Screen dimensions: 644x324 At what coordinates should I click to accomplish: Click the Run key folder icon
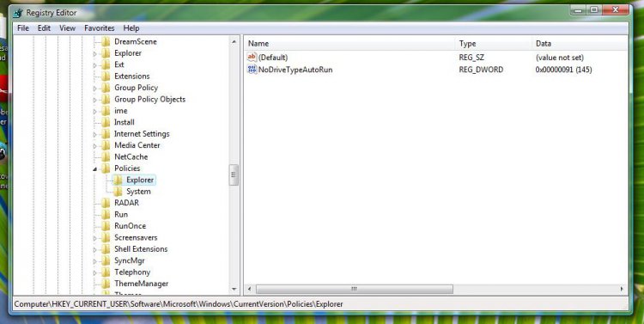tap(106, 214)
